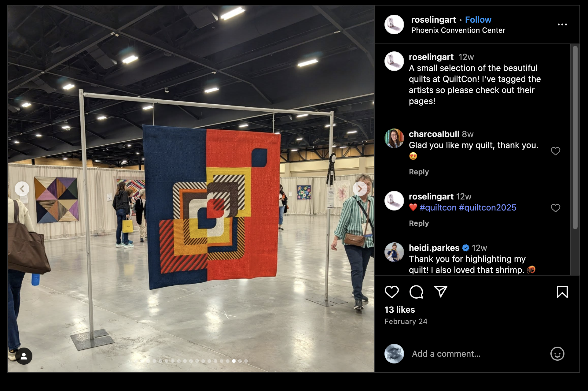Show tagged people icon on photo
The width and height of the screenshot is (588, 391).
point(24,356)
